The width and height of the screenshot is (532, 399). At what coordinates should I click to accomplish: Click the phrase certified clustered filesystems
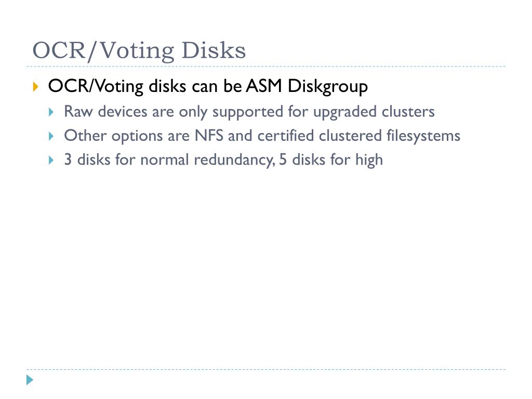coord(359,136)
